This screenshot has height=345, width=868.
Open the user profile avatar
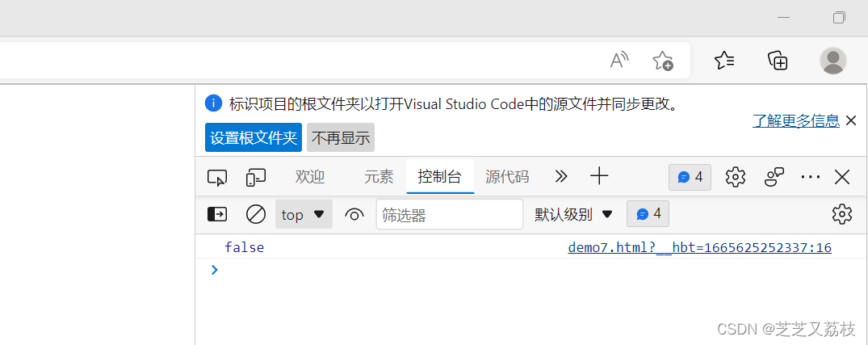click(x=832, y=61)
